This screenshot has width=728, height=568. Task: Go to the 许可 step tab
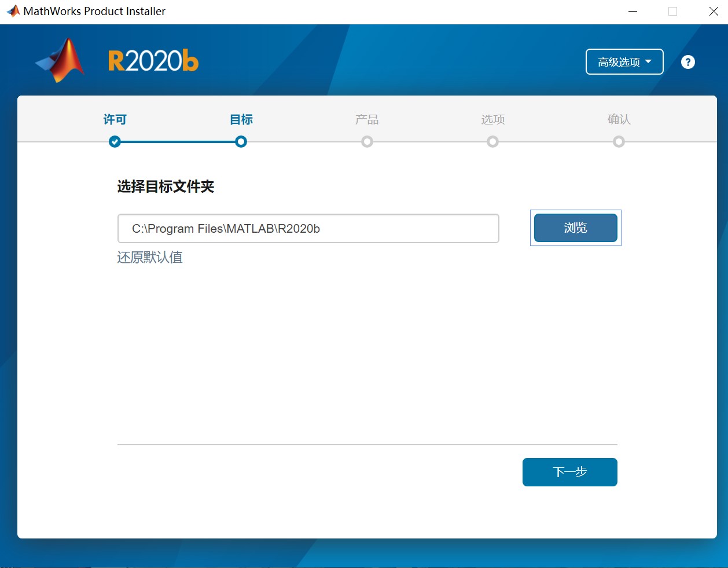click(x=115, y=119)
